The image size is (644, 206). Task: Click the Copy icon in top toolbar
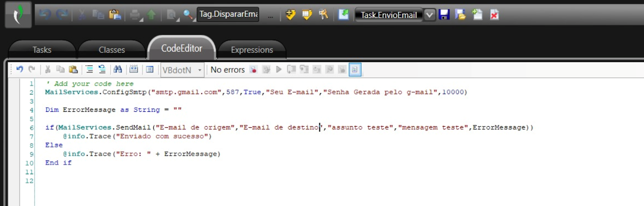[98, 15]
